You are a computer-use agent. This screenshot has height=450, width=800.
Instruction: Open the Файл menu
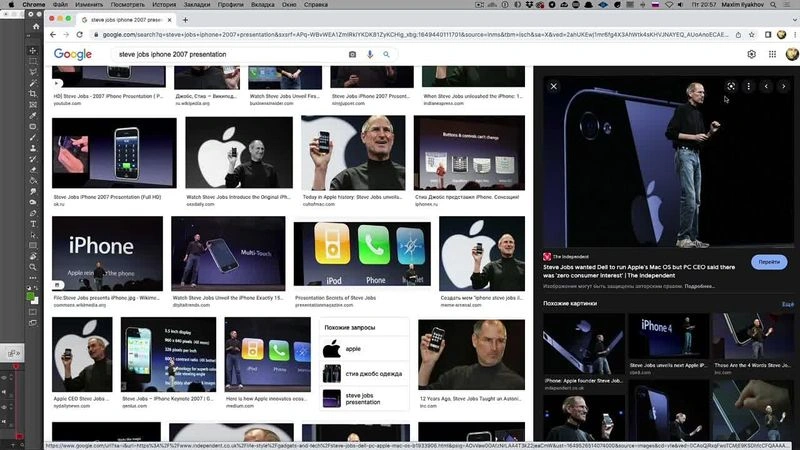coord(60,5)
